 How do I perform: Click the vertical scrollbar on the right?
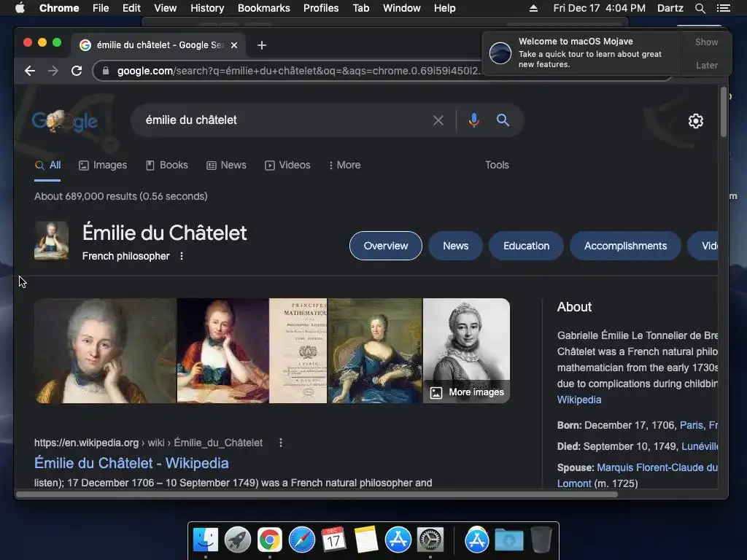tap(724, 112)
